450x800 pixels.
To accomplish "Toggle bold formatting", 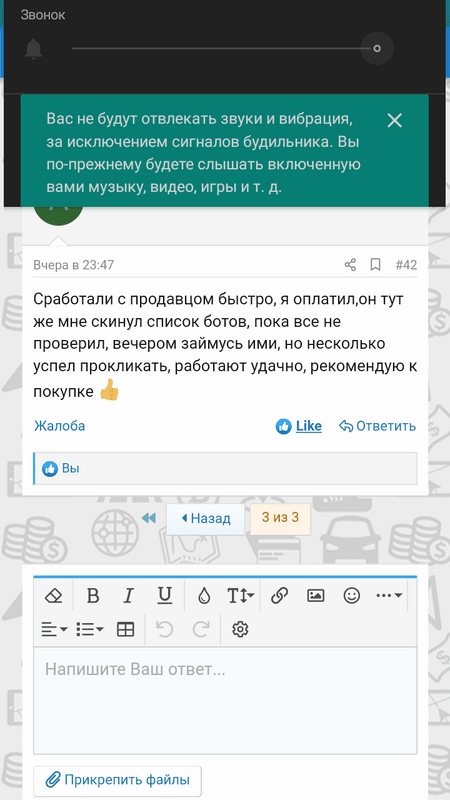I will pos(92,595).
